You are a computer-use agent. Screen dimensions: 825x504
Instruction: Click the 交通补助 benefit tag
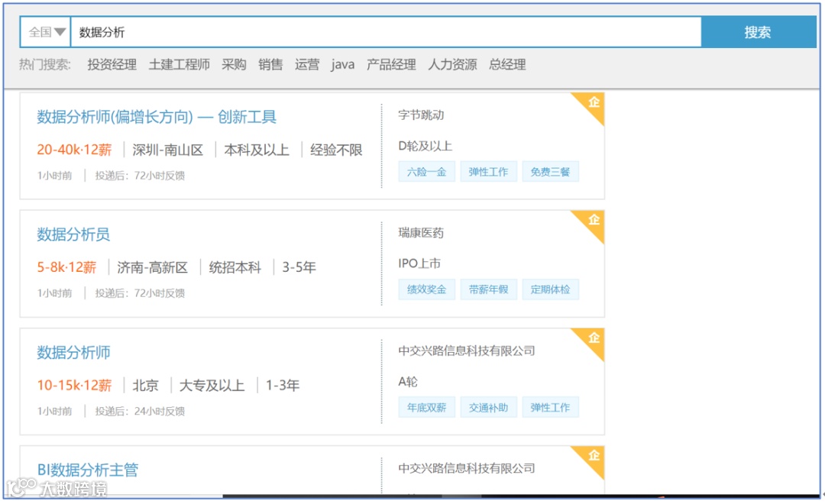click(x=488, y=407)
